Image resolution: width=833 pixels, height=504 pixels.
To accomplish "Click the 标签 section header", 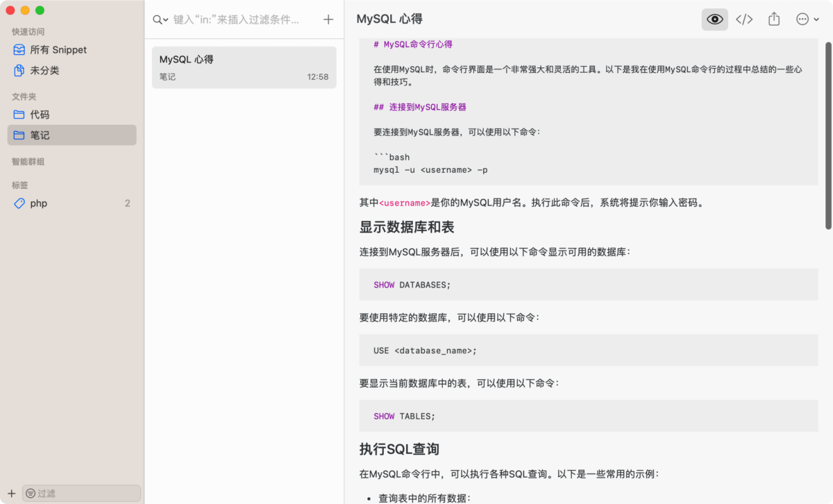I will 19,185.
